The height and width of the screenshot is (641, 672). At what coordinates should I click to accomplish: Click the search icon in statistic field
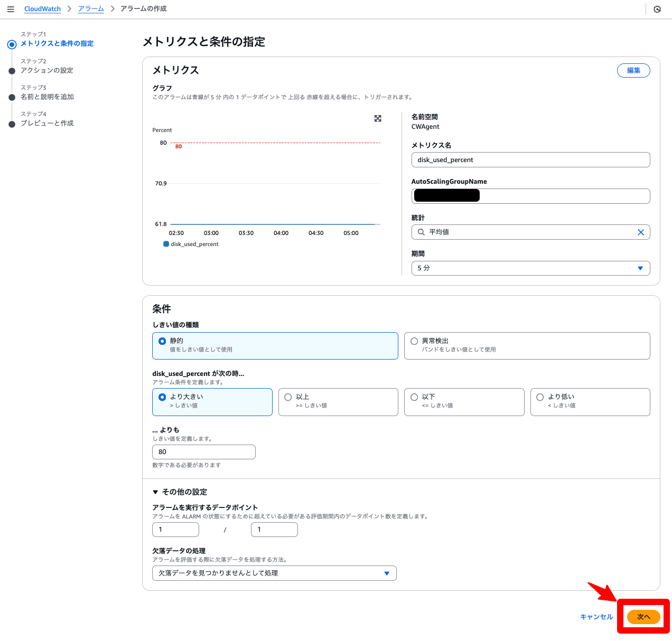point(421,232)
